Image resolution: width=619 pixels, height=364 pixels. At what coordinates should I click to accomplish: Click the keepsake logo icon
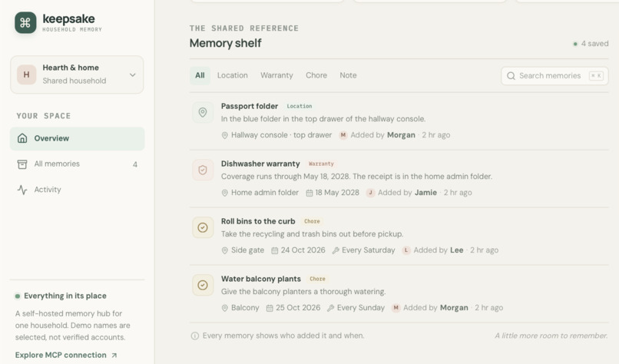click(25, 22)
